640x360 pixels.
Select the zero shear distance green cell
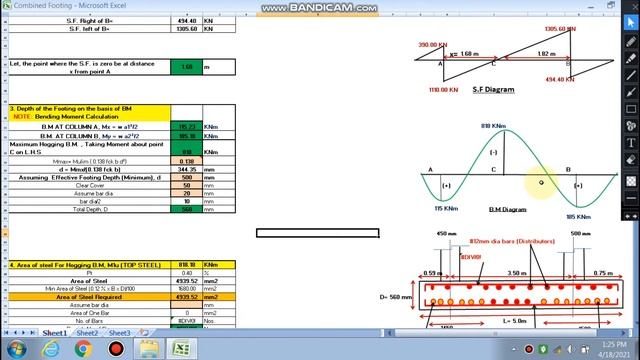pos(187,67)
